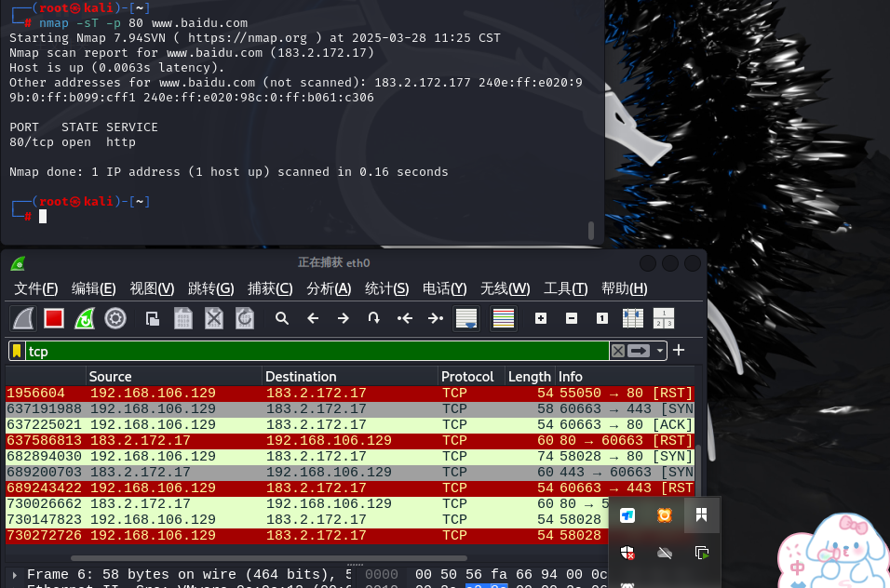The image size is (890, 588).
Task: Open Windows Security shield tray icon
Action: (627, 553)
